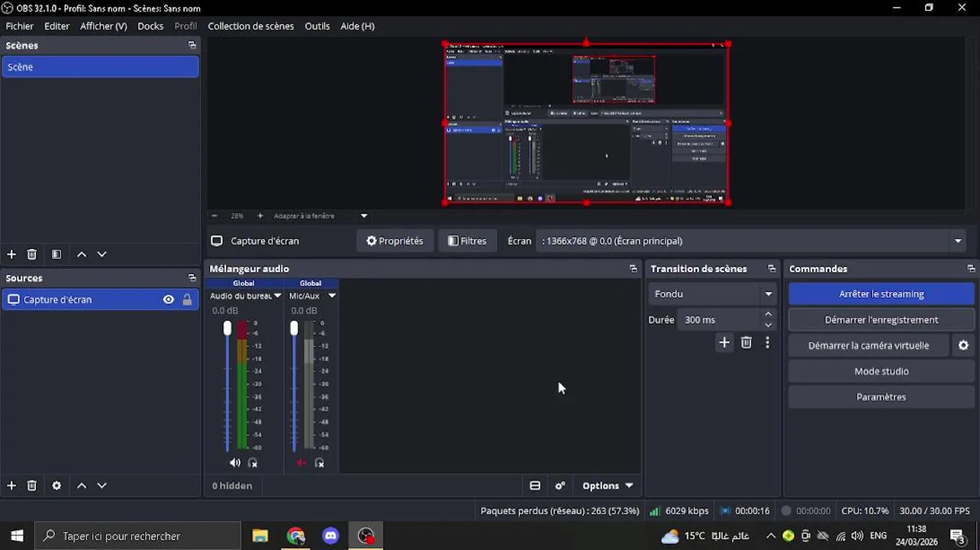This screenshot has height=550, width=980.
Task: Toggle lock on Capture d'écran source
Action: point(187,299)
